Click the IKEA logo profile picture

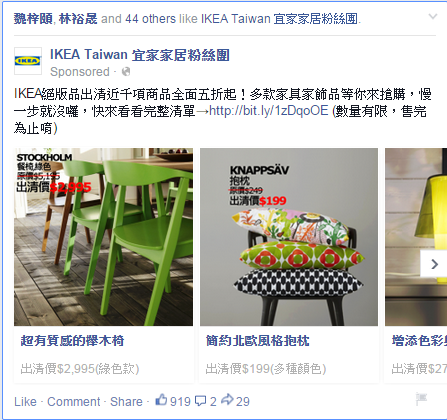(28, 61)
